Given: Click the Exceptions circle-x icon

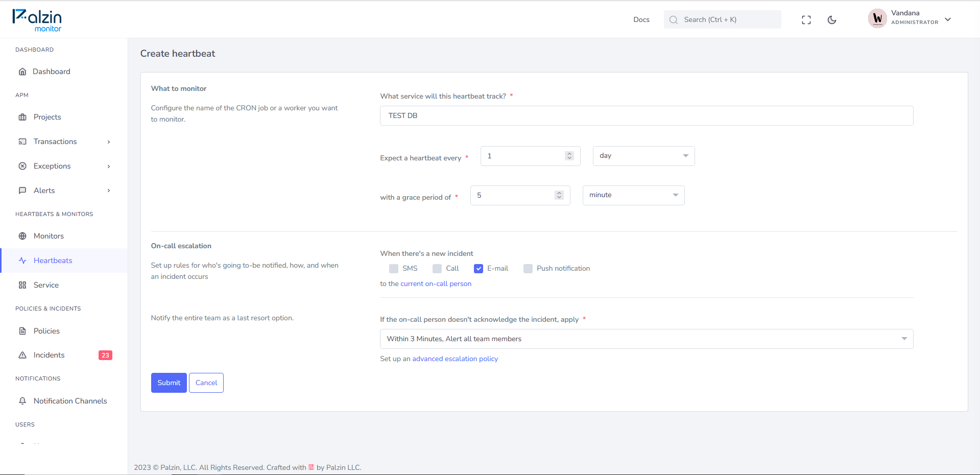Looking at the screenshot, I should [x=22, y=166].
